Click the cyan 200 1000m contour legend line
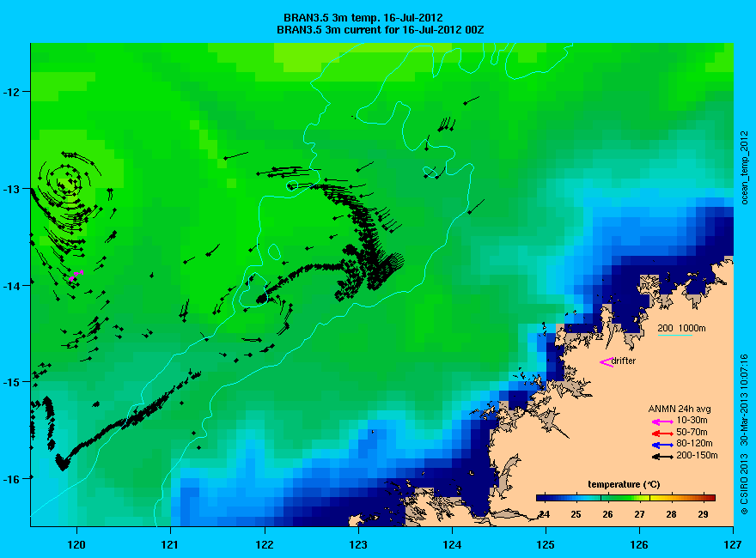Screen dimensions: 756x558 coord(675,335)
